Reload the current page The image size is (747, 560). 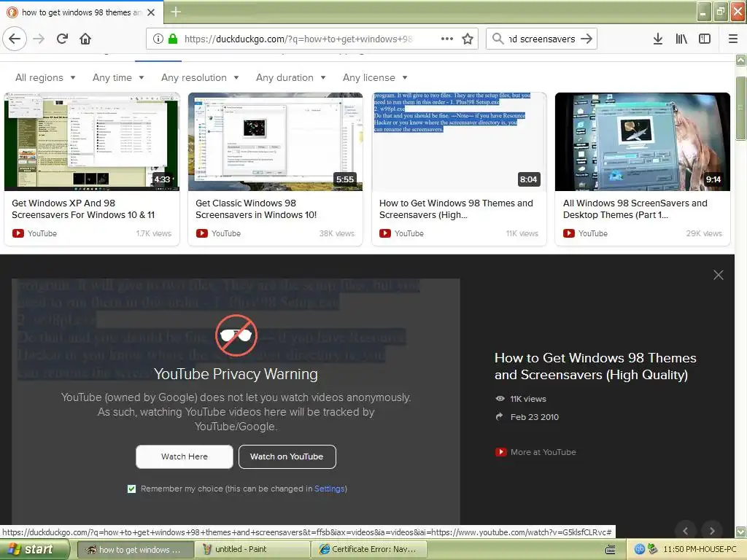point(62,39)
